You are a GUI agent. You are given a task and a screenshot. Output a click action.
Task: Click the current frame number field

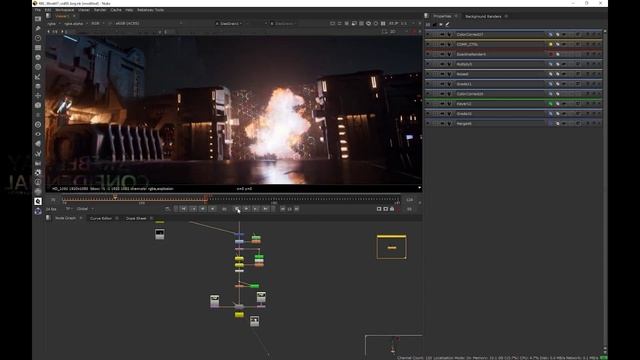tap(224, 209)
